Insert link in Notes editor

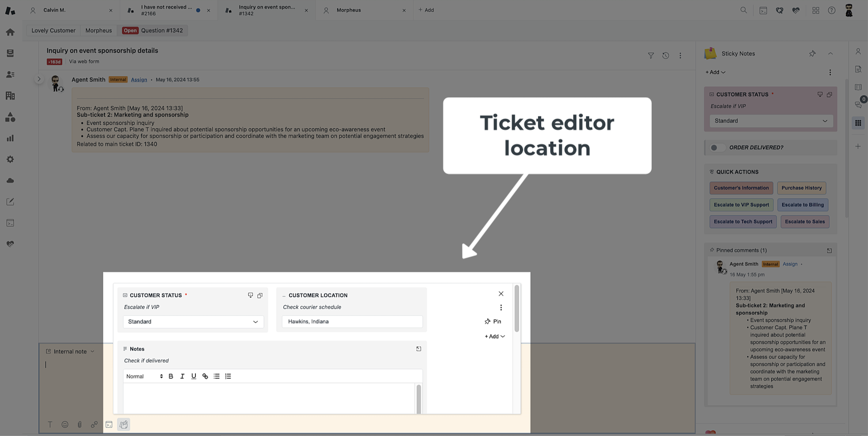click(x=205, y=376)
